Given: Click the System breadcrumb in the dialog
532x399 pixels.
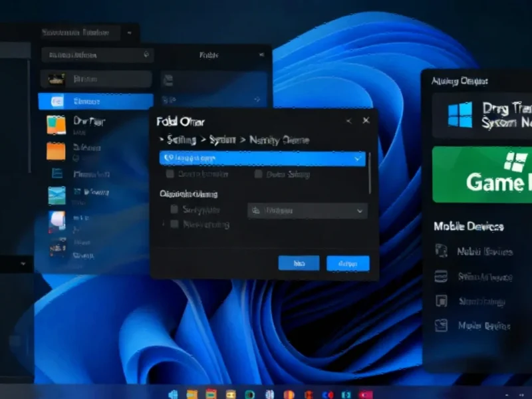Looking at the screenshot, I should 222,140.
